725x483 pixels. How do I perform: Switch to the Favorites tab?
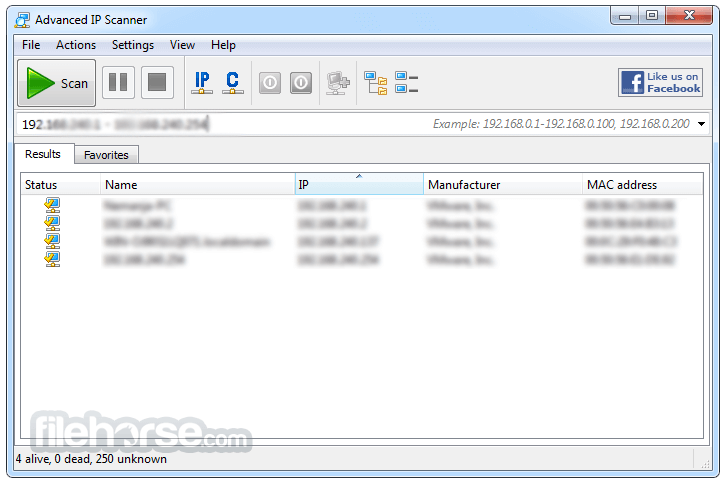coord(106,155)
